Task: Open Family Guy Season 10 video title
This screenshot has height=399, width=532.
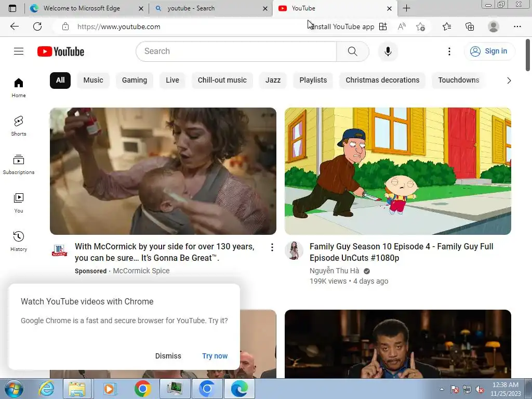Action: point(402,252)
